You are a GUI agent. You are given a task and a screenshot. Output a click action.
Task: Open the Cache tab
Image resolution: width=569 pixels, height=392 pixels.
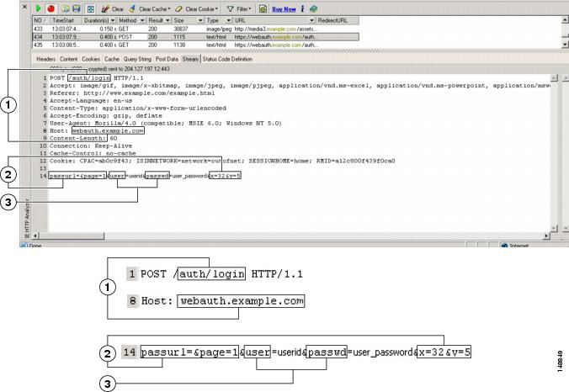tap(112, 59)
